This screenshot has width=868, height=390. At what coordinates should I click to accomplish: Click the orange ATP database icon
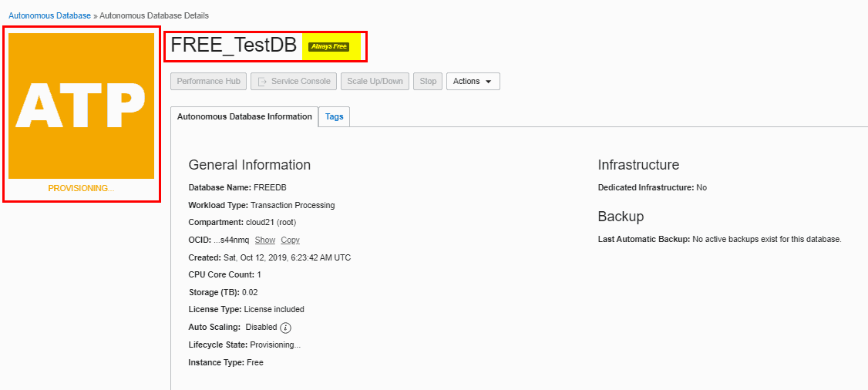tap(81, 106)
